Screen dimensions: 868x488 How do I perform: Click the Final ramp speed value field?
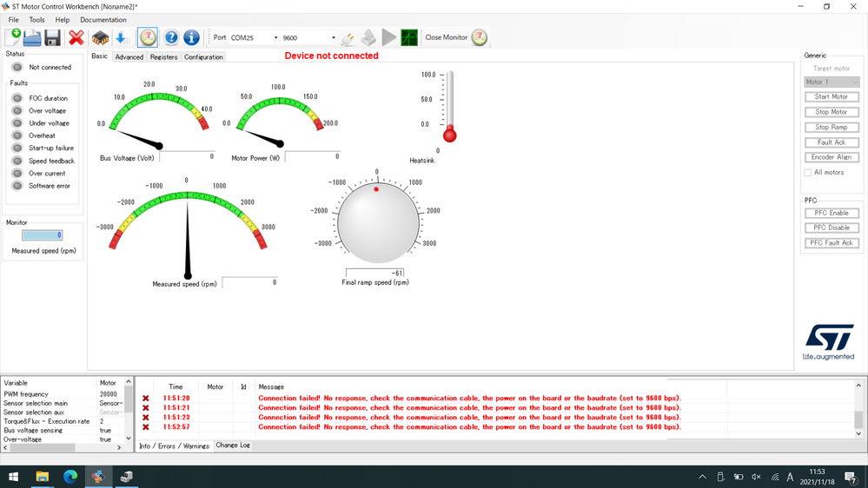click(x=375, y=273)
